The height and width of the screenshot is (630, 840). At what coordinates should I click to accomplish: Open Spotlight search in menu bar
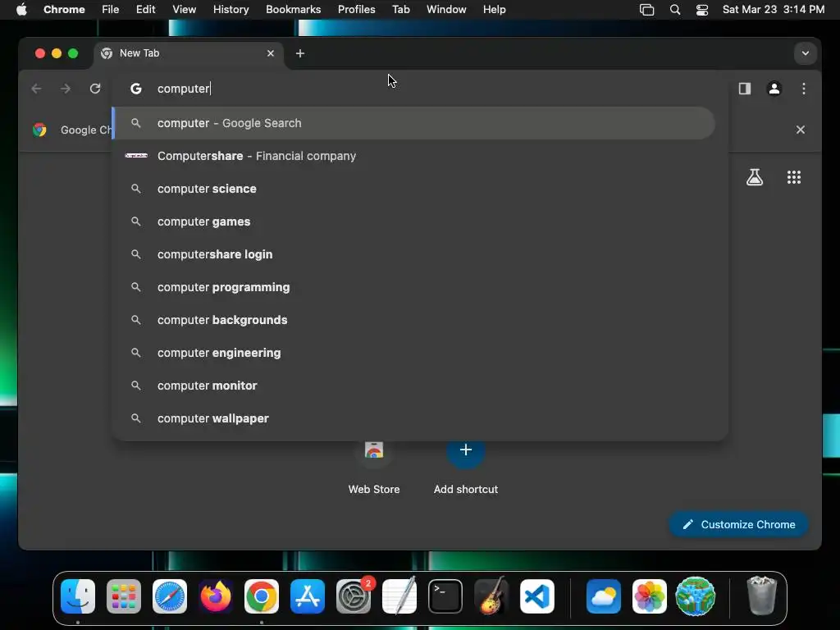[675, 10]
